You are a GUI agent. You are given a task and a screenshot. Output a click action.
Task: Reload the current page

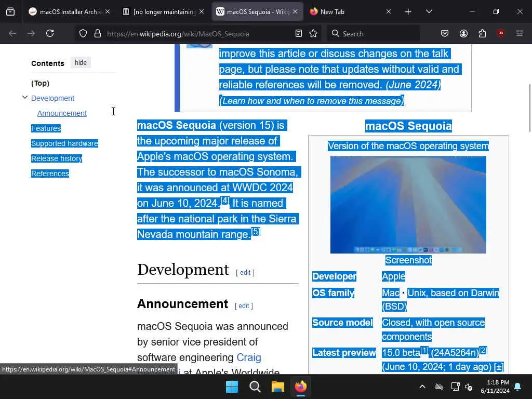click(x=50, y=33)
